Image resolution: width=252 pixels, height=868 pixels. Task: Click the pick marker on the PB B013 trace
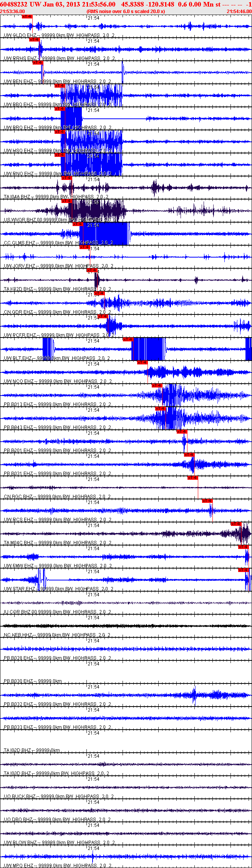[157, 386]
